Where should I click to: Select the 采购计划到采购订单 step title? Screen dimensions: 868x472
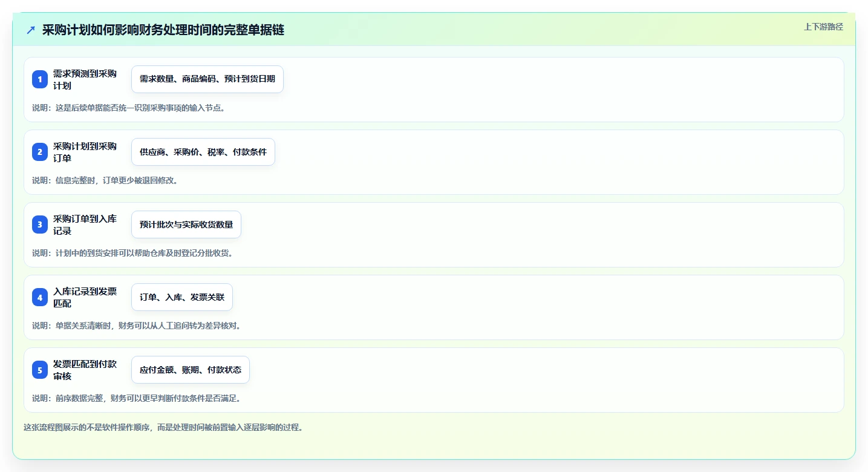[85, 152]
